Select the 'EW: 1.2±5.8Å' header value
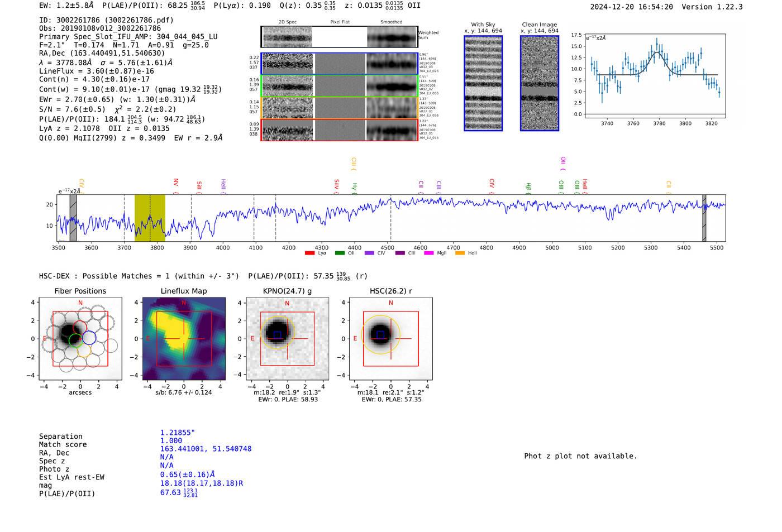The image size is (782, 532). point(66,5)
